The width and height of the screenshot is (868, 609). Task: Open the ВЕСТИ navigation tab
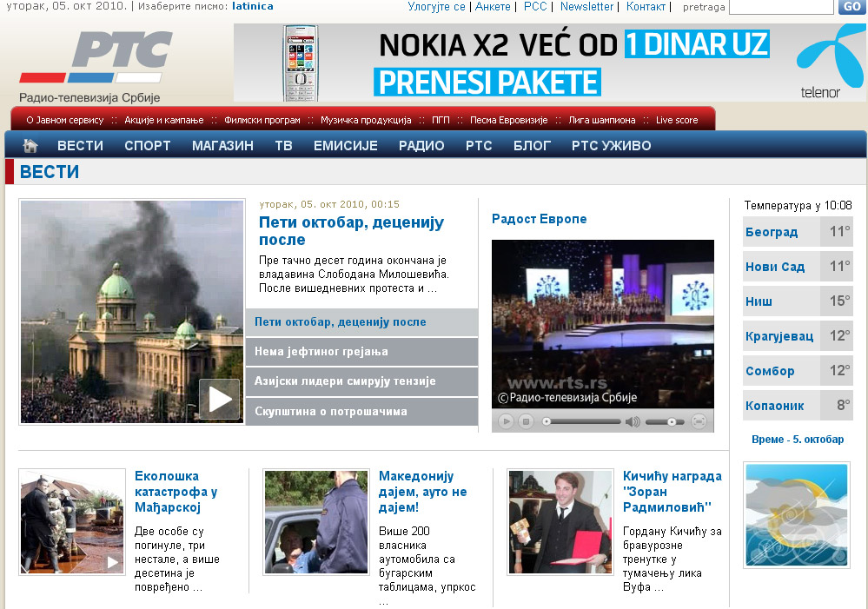[x=80, y=146]
